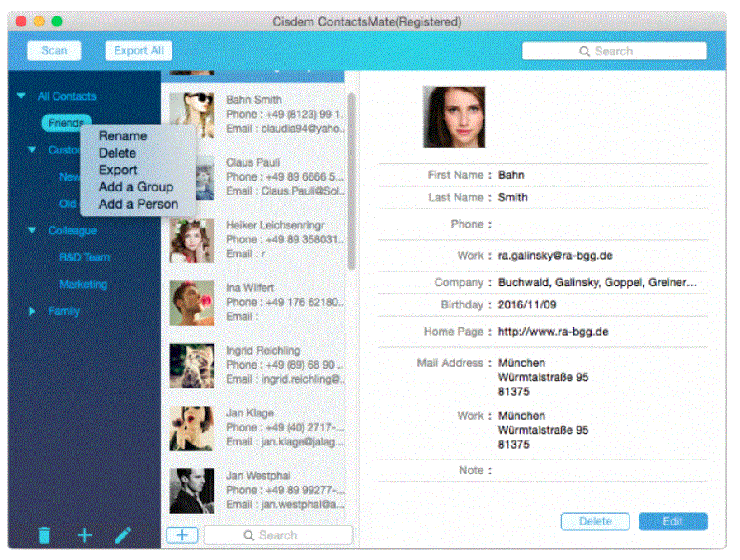Choose Rename from the context menu
Screen dimensions: 740x560
pos(123,136)
